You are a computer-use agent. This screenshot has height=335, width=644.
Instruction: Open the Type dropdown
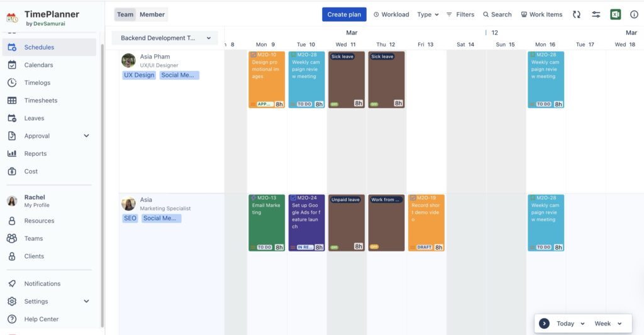428,14
